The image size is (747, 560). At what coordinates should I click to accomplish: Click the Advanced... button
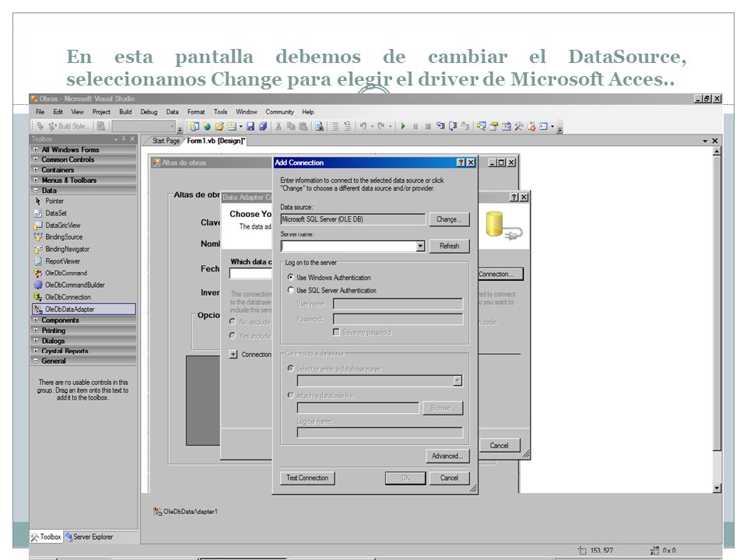click(447, 456)
